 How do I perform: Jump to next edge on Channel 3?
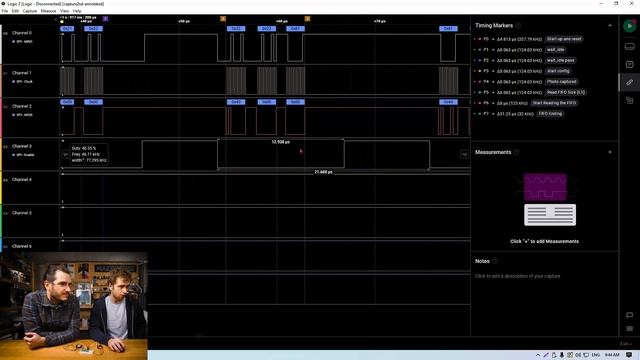click(464, 155)
